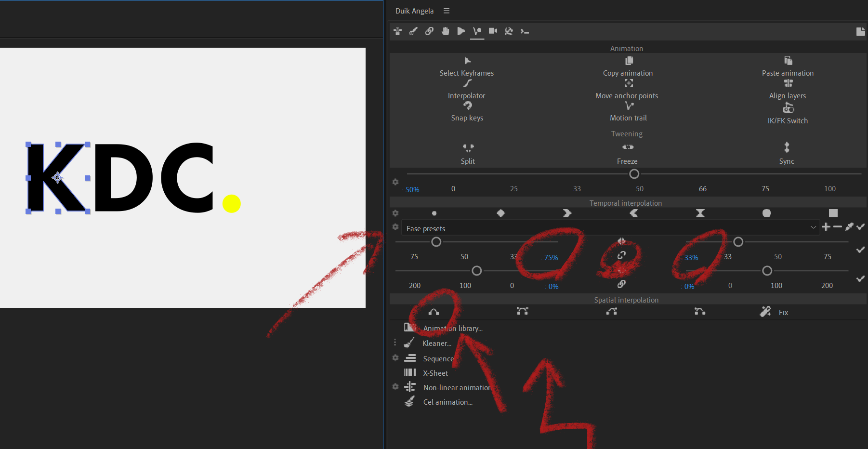Image resolution: width=868 pixels, height=449 pixels.
Task: Click the Fix spatial interpolation wand
Action: [765, 312]
